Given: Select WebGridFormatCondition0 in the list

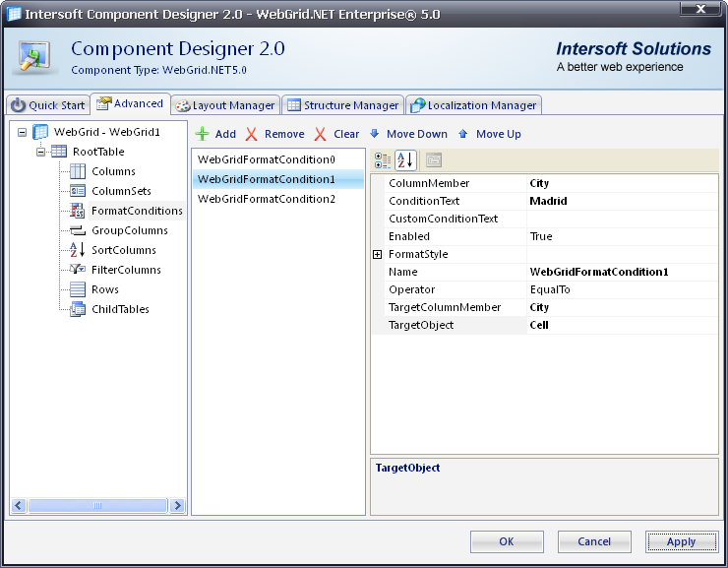Looking at the screenshot, I should 278,159.
